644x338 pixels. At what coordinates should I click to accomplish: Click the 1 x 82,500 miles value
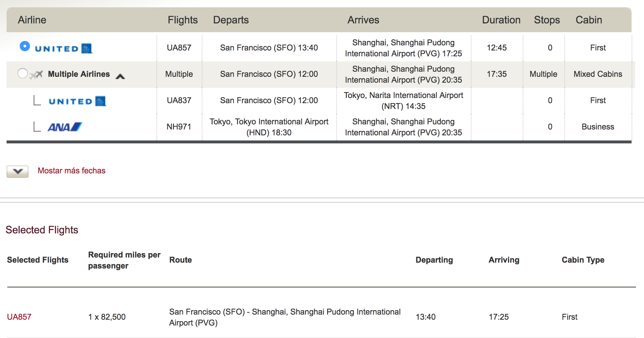[x=107, y=317]
